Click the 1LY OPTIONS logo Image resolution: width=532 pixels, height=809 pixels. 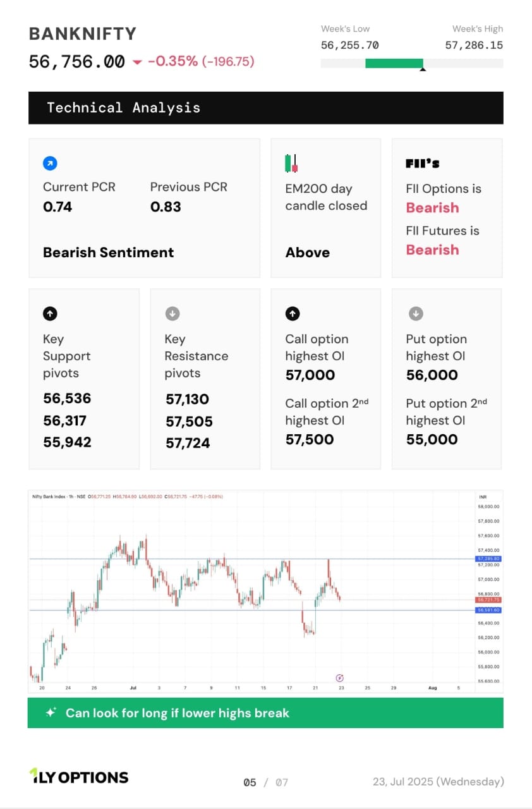coord(79,777)
